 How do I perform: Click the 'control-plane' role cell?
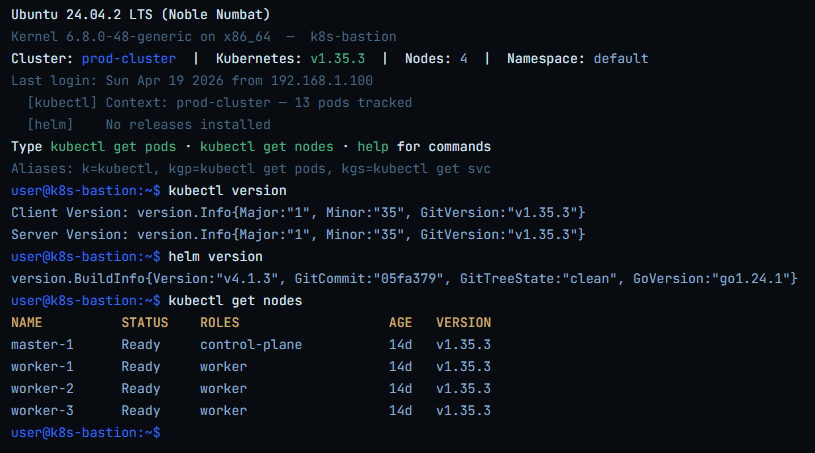(251, 345)
